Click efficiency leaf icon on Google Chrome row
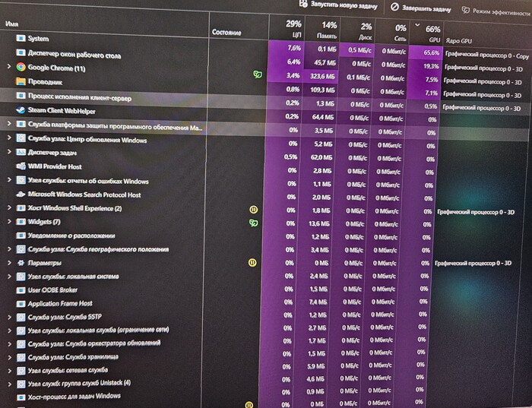 258,74
